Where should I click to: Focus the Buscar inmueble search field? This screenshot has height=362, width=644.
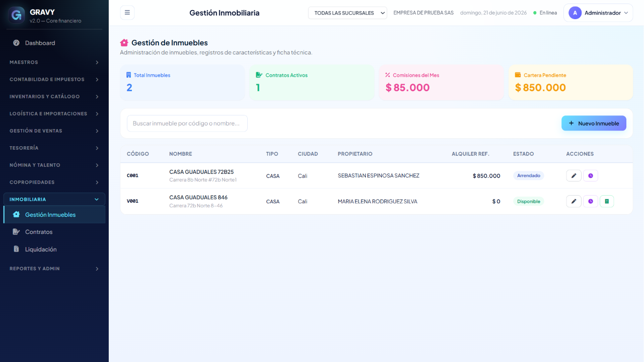pos(187,124)
